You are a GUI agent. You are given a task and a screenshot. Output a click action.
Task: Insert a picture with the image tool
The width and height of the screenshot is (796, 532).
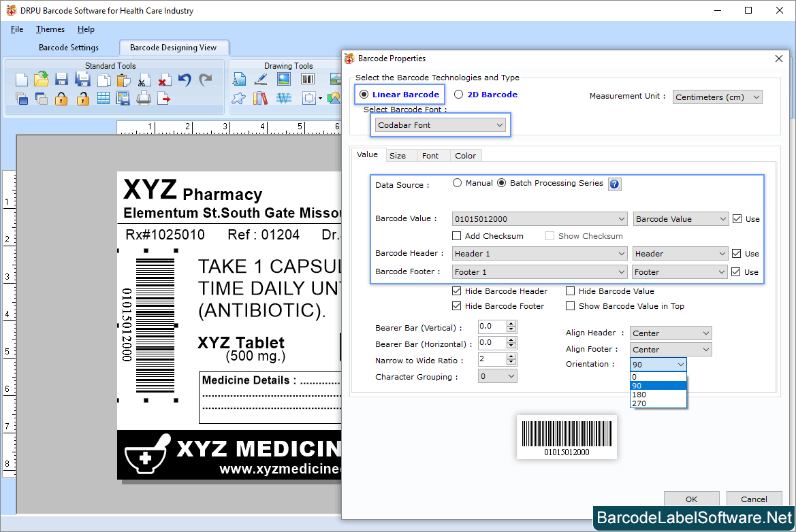[x=284, y=79]
